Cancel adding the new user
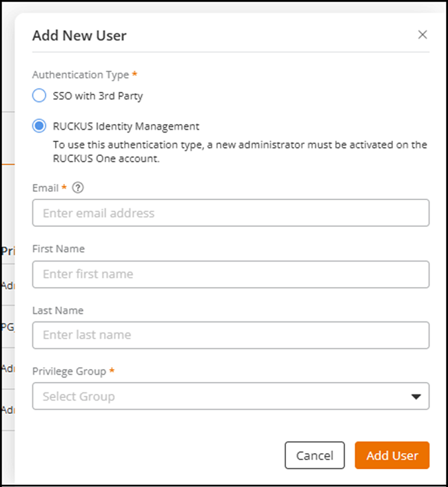The image size is (448, 487). click(x=314, y=455)
